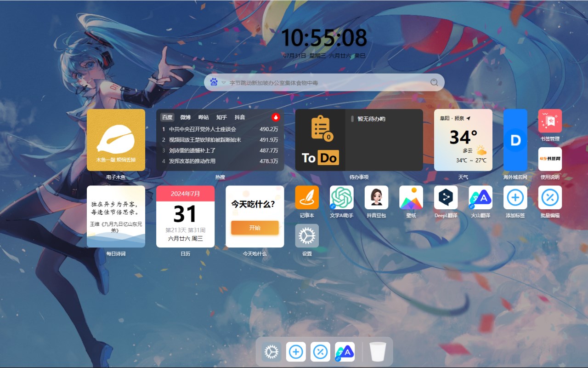Click the Baidu paw search engine icon

[x=214, y=82]
